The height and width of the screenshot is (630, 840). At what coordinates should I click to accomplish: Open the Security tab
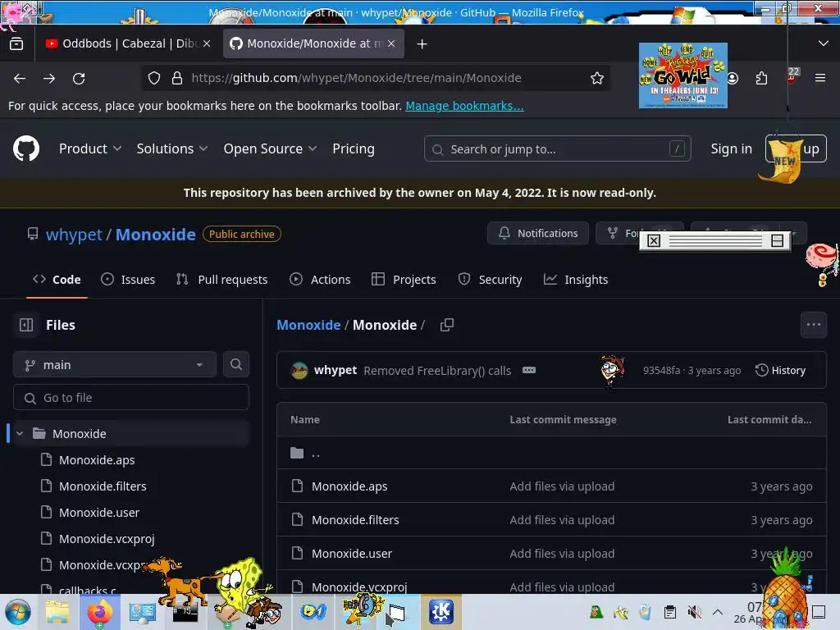tap(490, 279)
